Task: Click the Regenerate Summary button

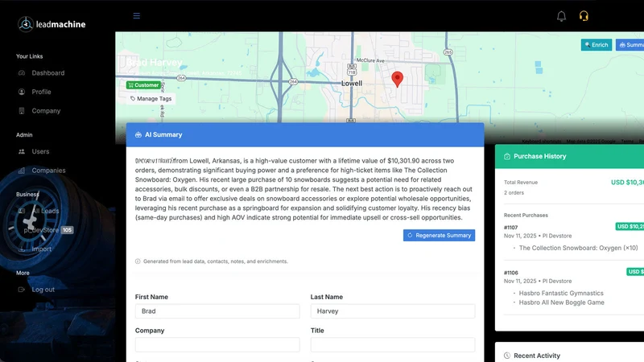Action: click(x=439, y=235)
